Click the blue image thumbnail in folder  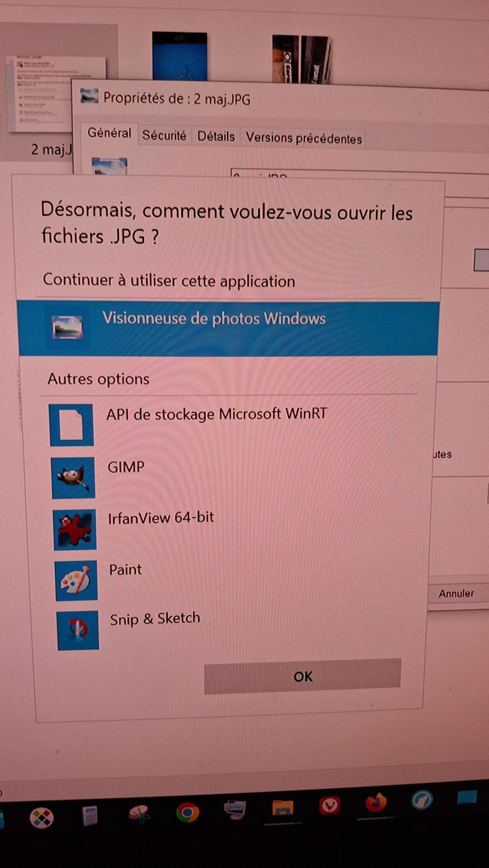pos(179,56)
